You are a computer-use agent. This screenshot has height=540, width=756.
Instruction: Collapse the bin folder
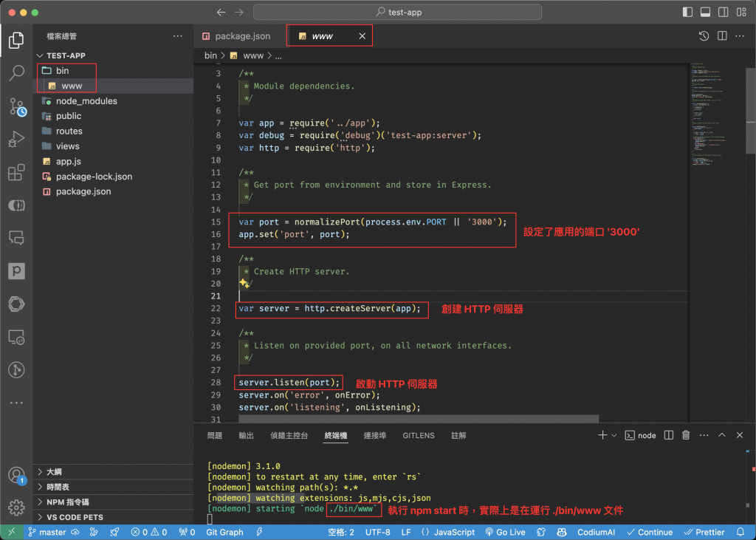tap(113, 70)
